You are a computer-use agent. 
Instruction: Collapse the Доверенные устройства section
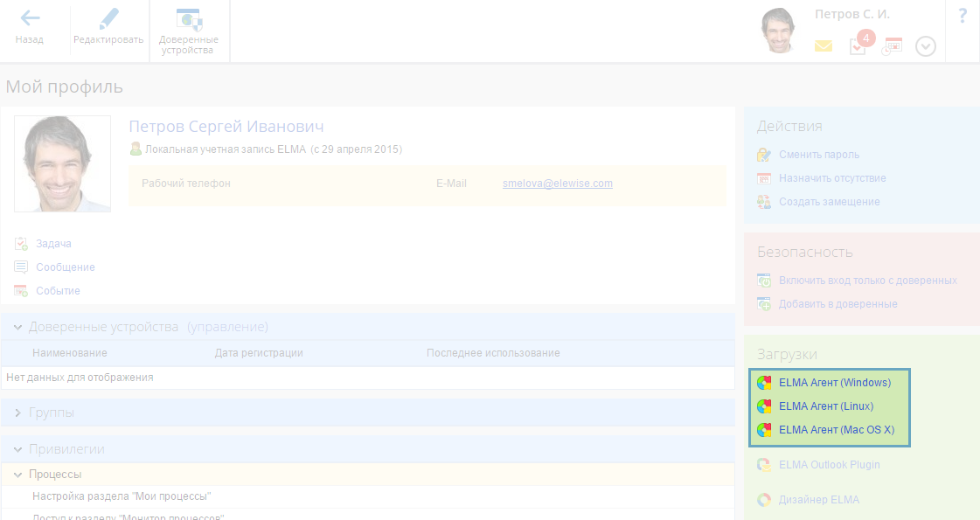click(x=18, y=327)
